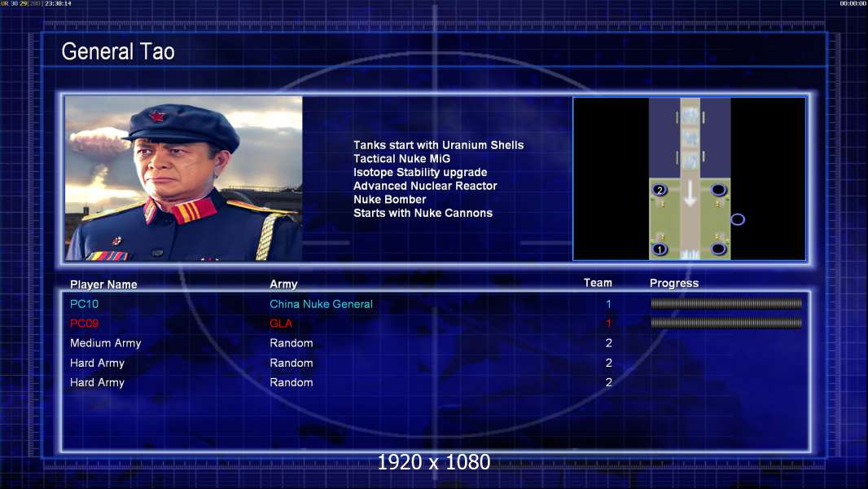Click the 00:00:00 timer in the corner
Screen dimensions: 868x489
click(x=853, y=3)
